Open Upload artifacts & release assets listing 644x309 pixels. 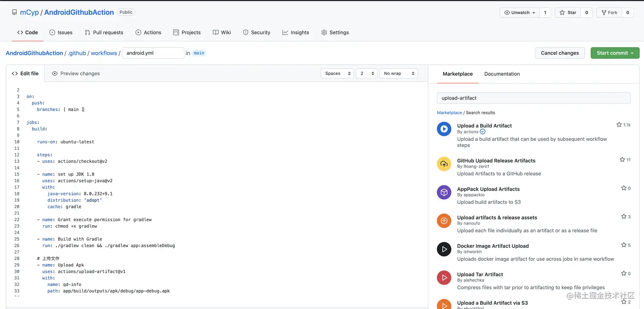point(497,217)
